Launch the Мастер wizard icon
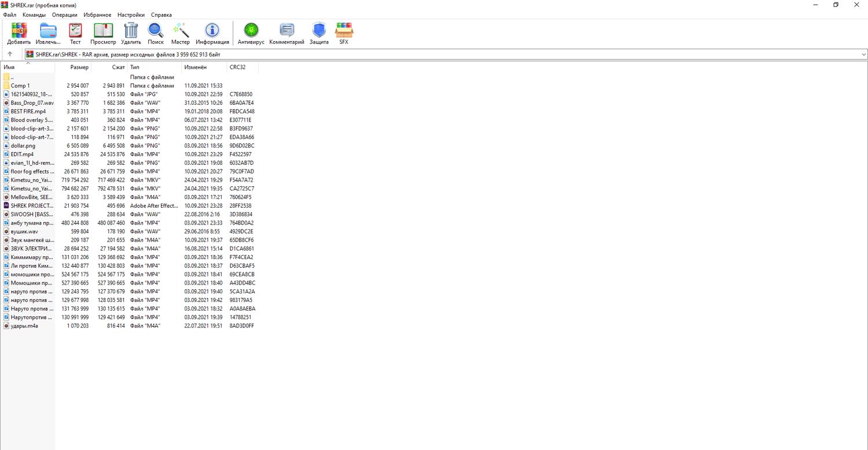Screen dimensions: 868x450 181,30
